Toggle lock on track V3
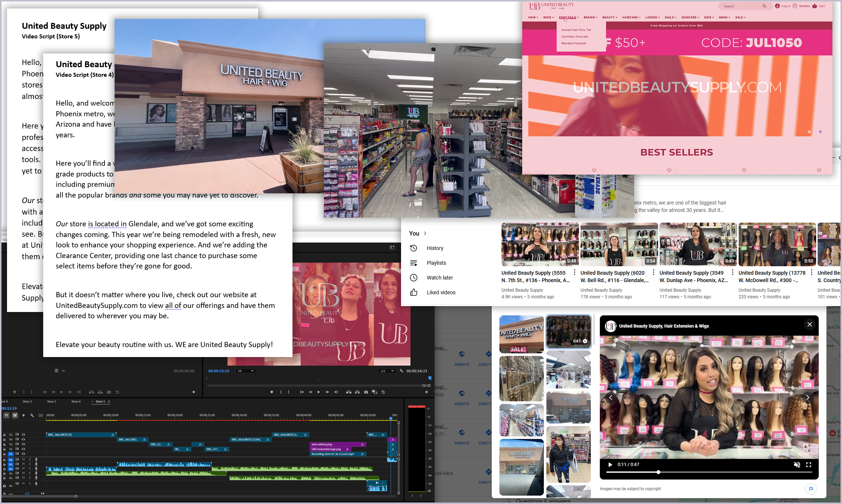The height and width of the screenshot is (504, 842). pos(4,444)
